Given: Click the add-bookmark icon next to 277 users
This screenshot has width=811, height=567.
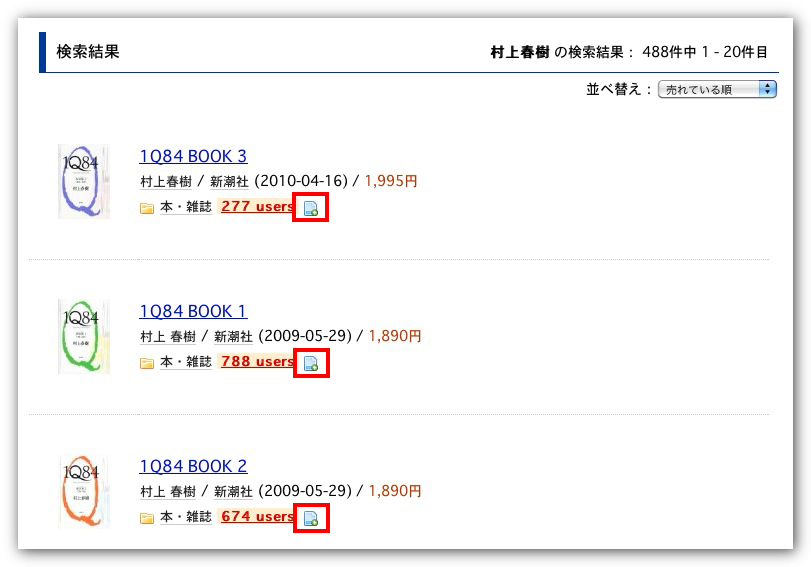Looking at the screenshot, I should pyautogui.click(x=311, y=208).
